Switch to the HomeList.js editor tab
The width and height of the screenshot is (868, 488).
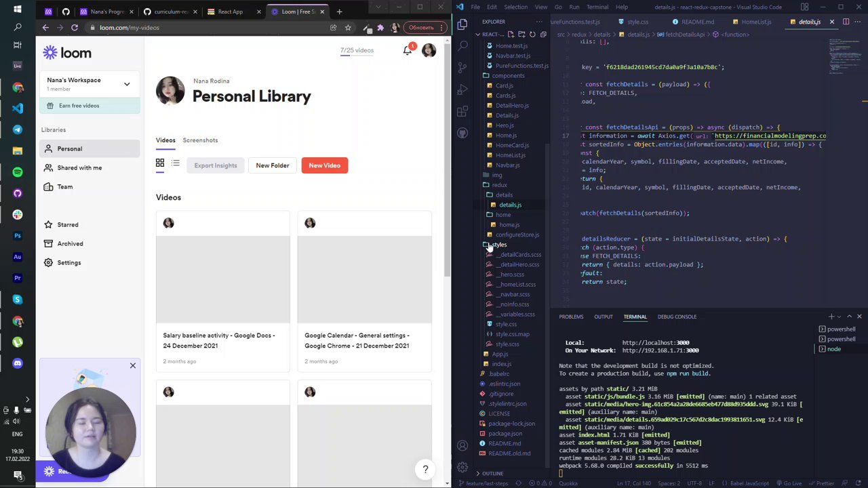(x=755, y=22)
